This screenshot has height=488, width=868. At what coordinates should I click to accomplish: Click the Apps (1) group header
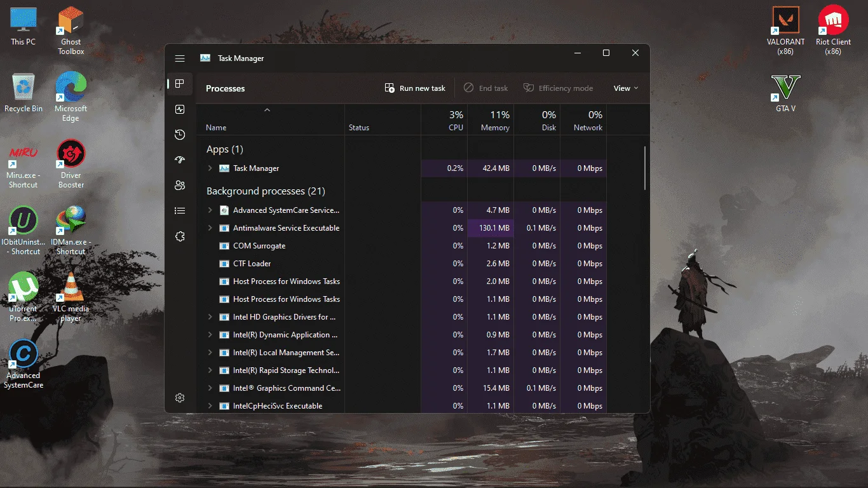click(225, 149)
